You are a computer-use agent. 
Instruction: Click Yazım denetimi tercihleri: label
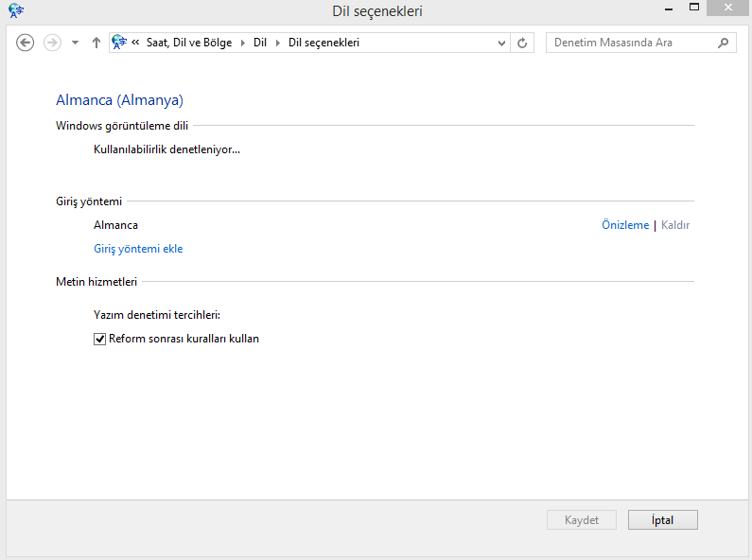point(157,314)
